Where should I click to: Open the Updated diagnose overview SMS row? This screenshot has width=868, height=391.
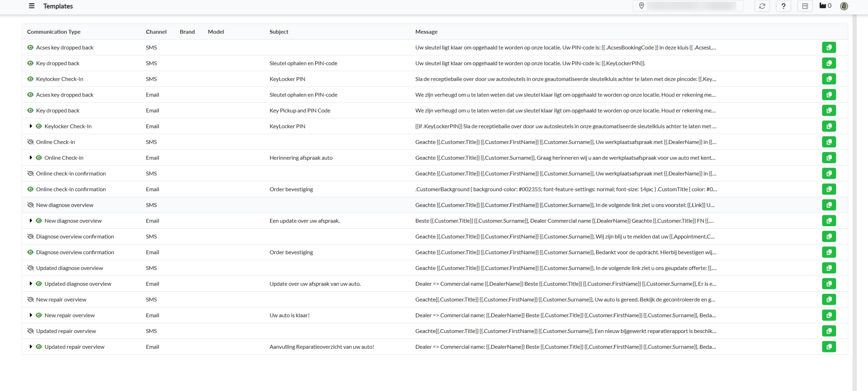point(69,268)
